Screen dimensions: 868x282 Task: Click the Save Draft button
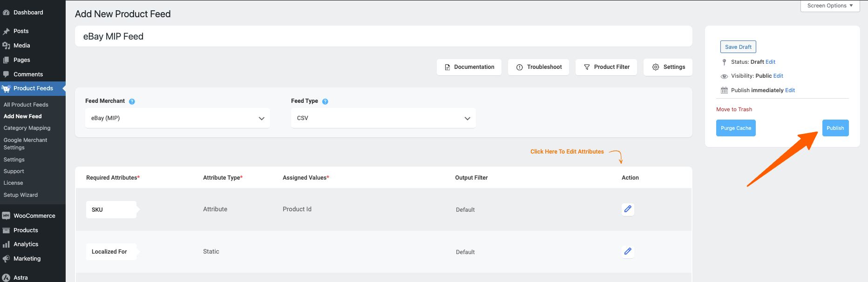tap(738, 47)
